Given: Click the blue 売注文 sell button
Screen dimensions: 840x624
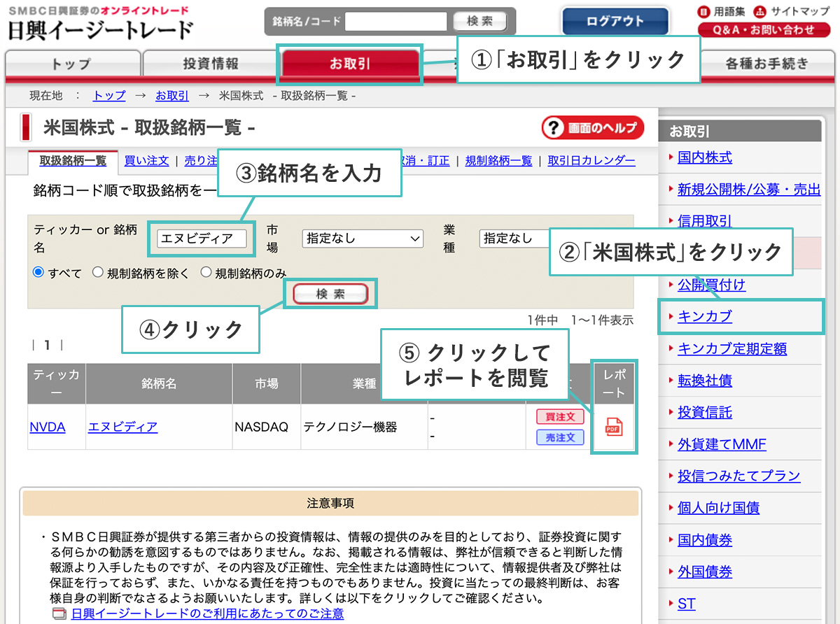Looking at the screenshot, I should pyautogui.click(x=560, y=437).
